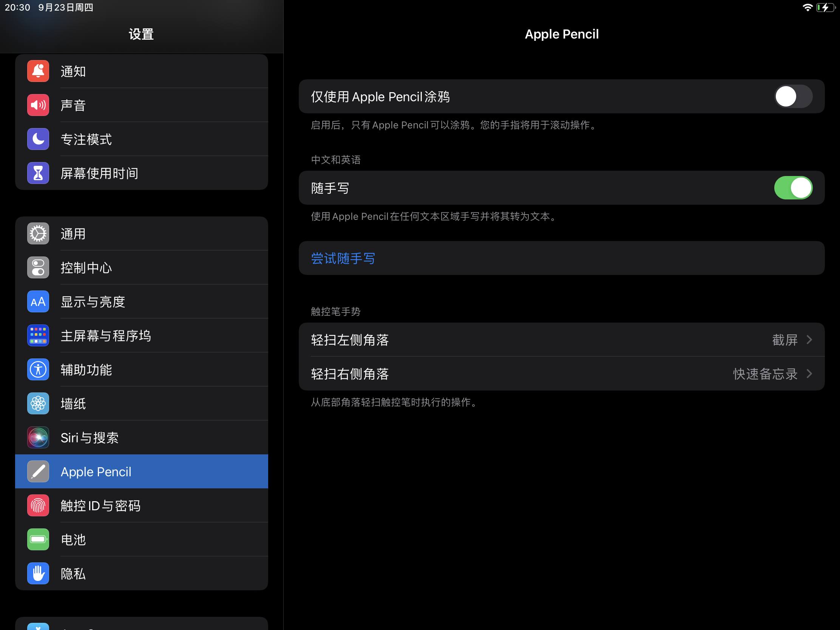Select the Apple Pencil sidebar row

point(141,472)
